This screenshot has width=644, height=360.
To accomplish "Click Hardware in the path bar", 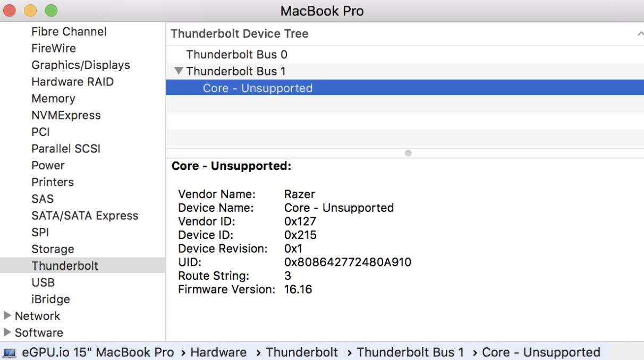I will (x=218, y=353).
